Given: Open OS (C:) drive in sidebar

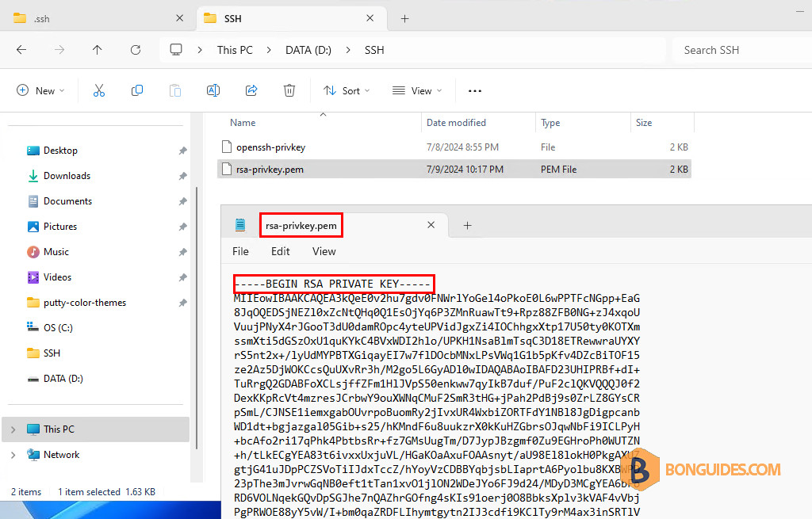Looking at the screenshot, I should (58, 328).
